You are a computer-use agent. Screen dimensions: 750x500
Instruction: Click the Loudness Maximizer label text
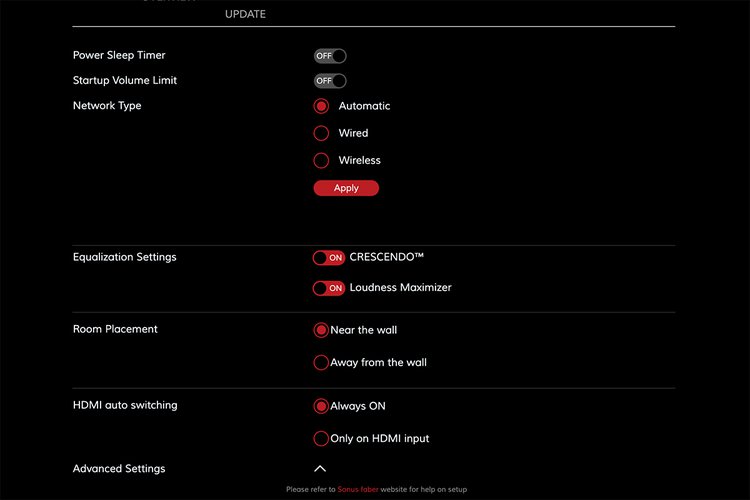(400, 288)
